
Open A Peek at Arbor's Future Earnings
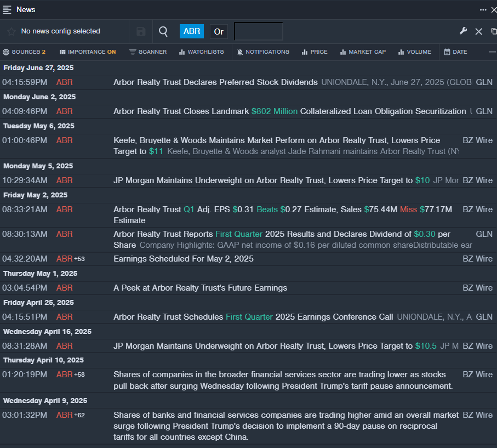point(201,288)
